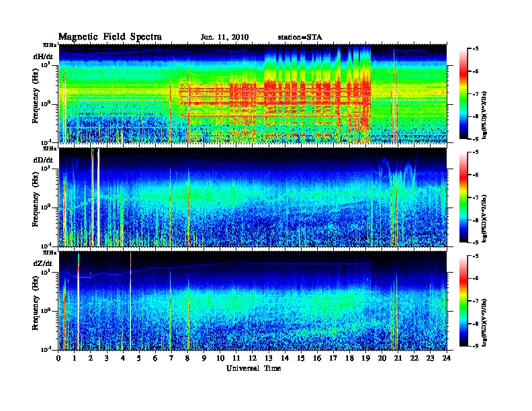Click hour tick label '16' on time axis
This screenshot has height=411, width=532.
pyautogui.click(x=317, y=358)
